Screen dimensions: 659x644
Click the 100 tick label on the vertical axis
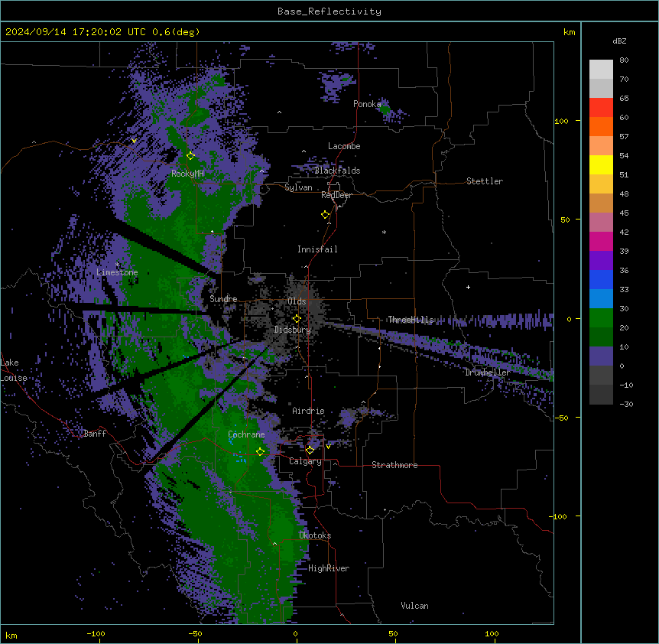(x=561, y=121)
